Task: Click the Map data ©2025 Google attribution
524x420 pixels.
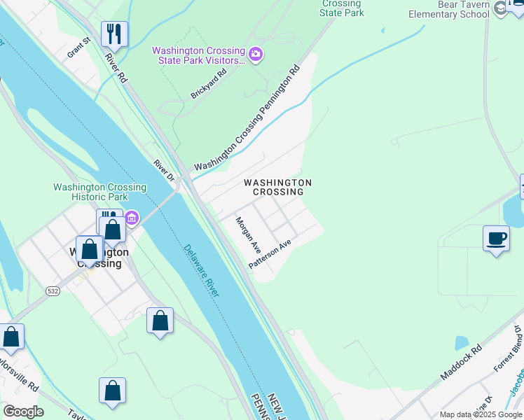Action: pos(481,415)
